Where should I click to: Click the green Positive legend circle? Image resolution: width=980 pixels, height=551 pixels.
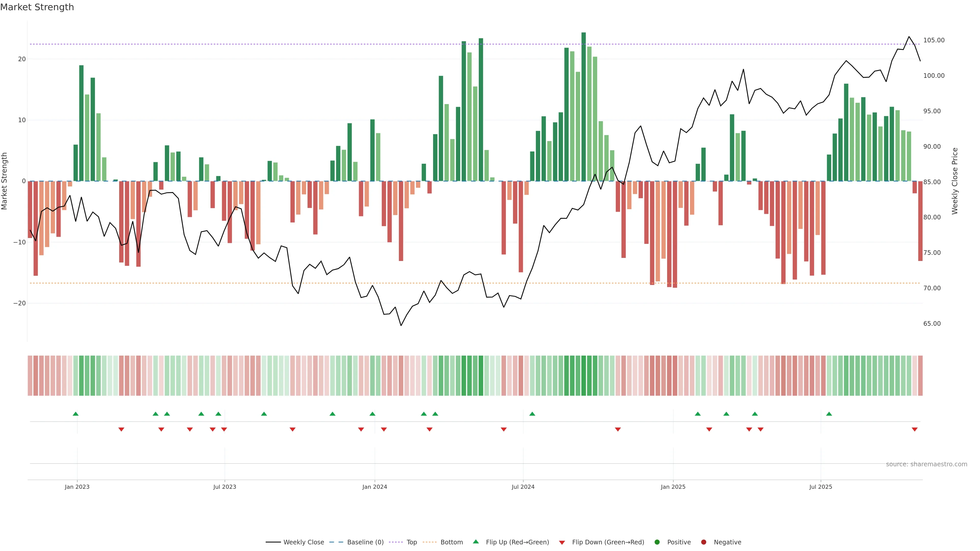click(657, 542)
